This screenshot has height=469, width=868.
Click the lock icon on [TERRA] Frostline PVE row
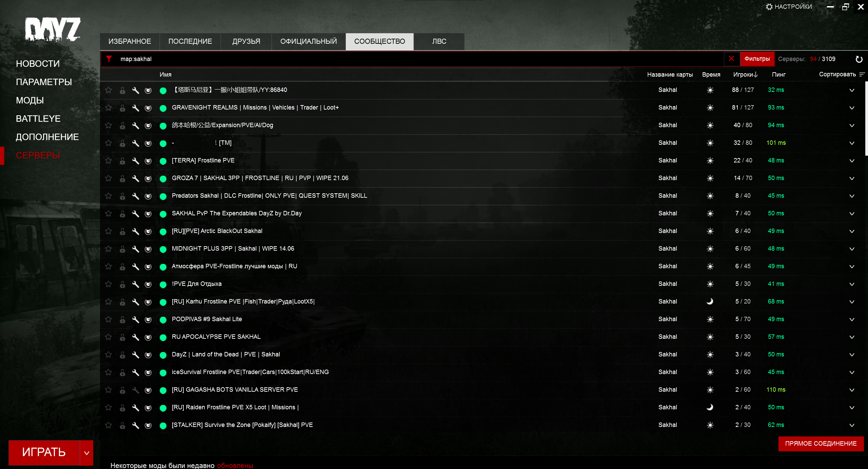122,161
